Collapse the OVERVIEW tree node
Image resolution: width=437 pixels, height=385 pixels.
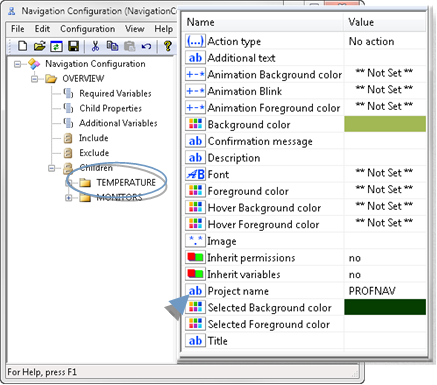point(34,79)
